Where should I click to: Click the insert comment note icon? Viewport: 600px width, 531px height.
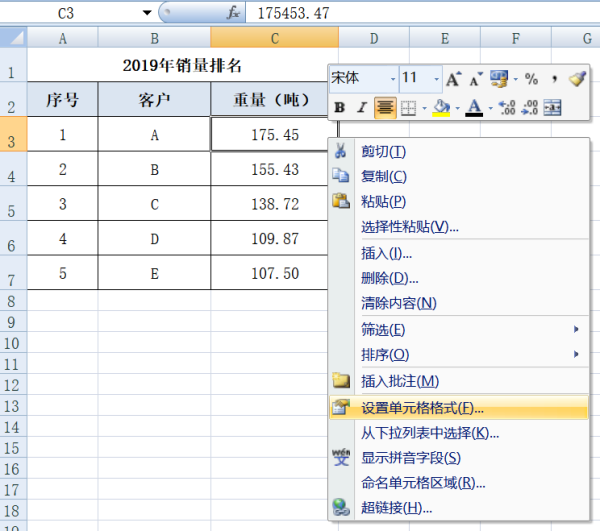coord(341,380)
